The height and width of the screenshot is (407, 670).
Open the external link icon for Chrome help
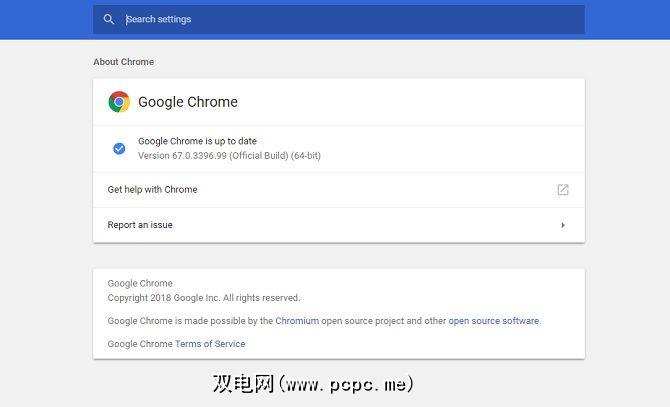click(x=563, y=190)
